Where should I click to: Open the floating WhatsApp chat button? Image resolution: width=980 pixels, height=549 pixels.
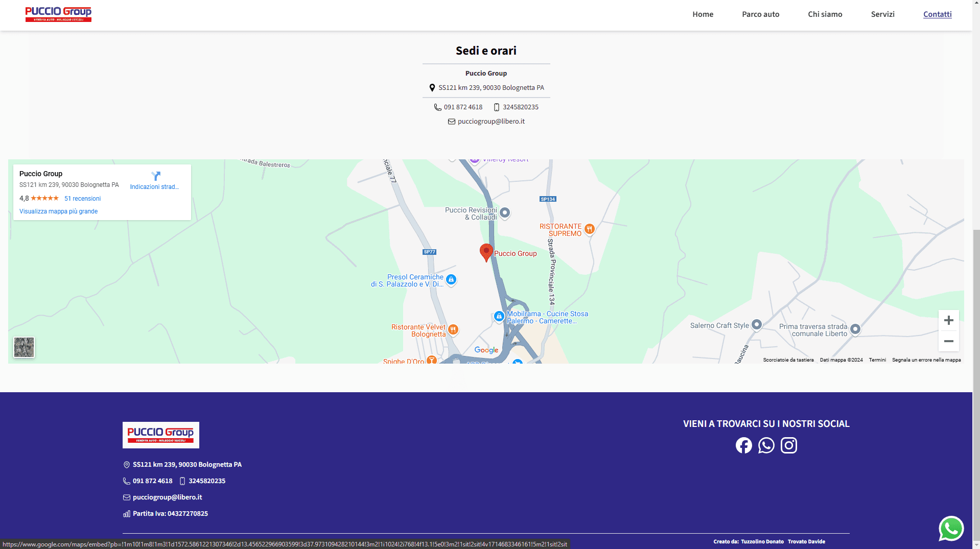(951, 529)
